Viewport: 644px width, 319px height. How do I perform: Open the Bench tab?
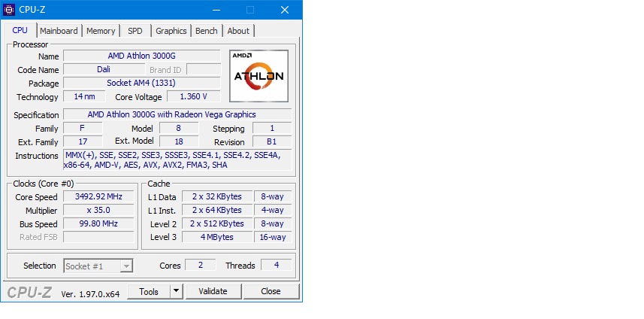(206, 31)
